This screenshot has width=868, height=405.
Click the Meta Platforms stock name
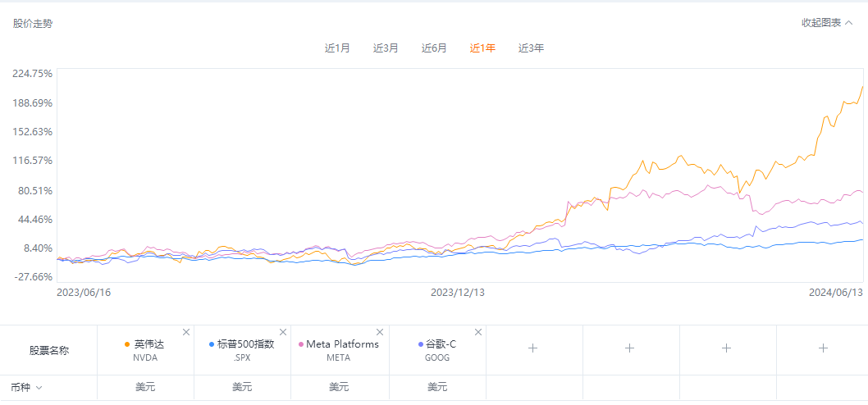click(342, 344)
